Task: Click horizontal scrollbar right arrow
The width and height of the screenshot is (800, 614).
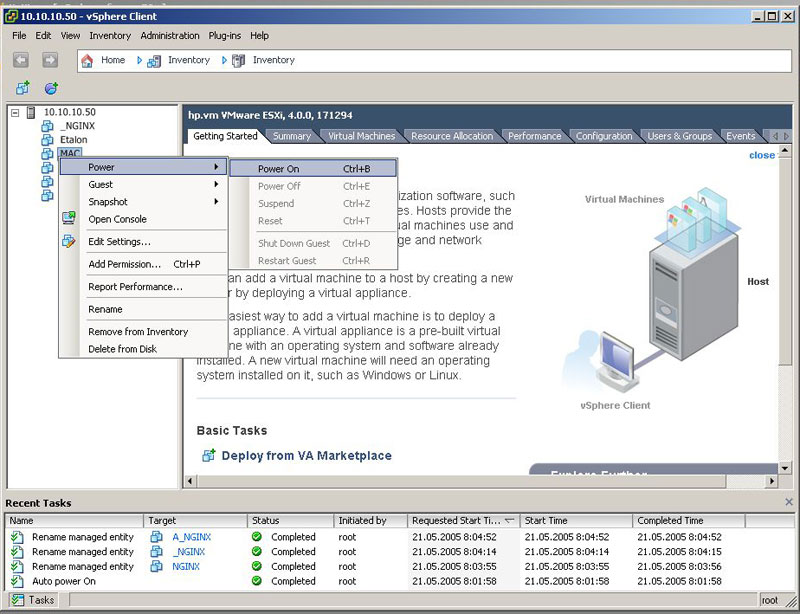Action: click(x=772, y=481)
